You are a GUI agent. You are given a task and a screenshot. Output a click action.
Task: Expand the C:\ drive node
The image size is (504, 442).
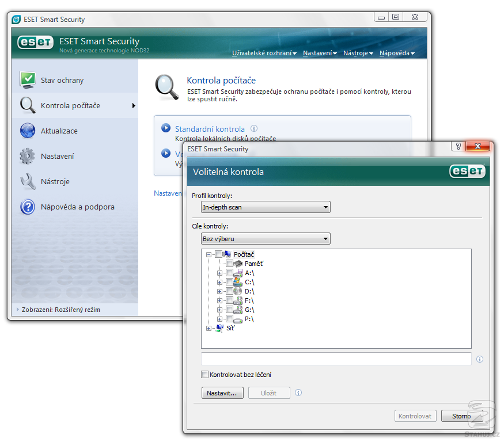point(219,282)
